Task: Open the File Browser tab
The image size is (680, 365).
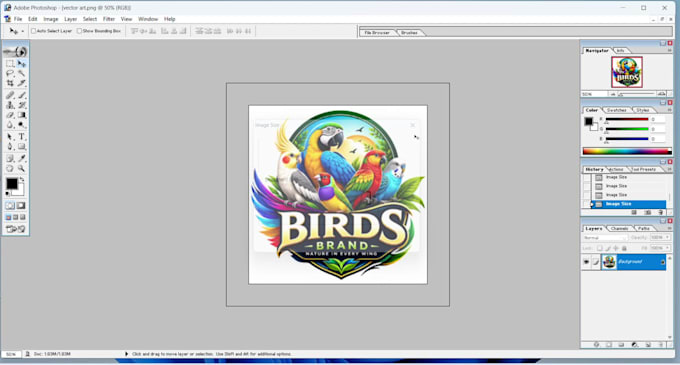Action: (376, 33)
